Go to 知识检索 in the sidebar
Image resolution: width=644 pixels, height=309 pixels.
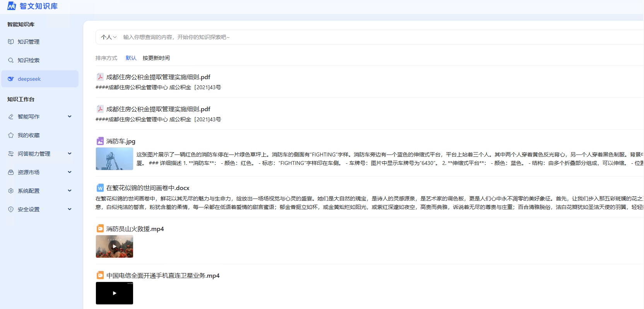pos(40,60)
